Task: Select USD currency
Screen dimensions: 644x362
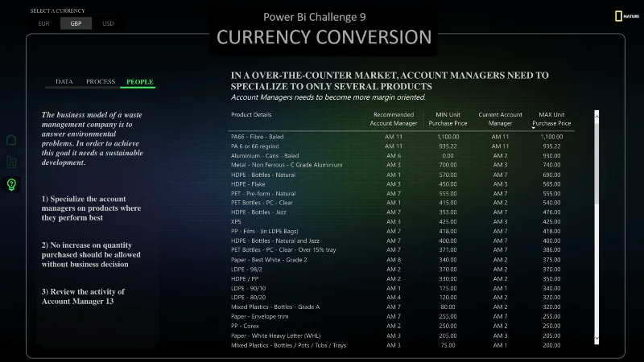Action: coord(108,23)
